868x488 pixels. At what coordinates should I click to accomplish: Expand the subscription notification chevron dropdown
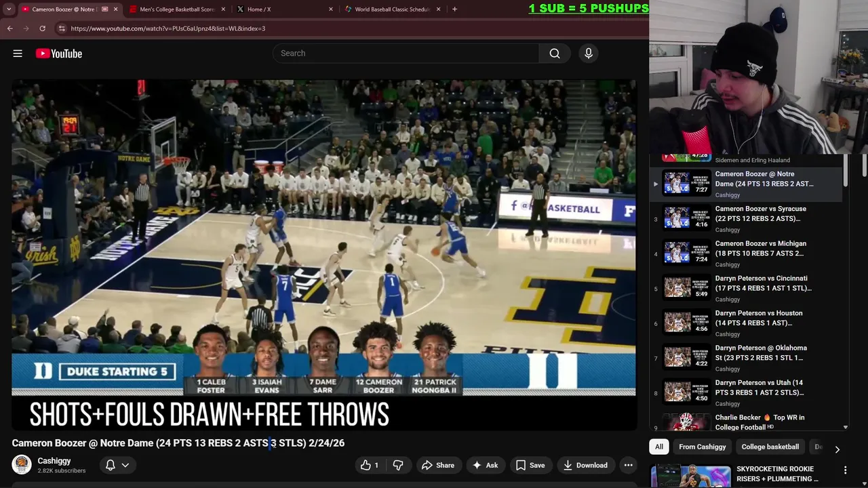(125, 465)
